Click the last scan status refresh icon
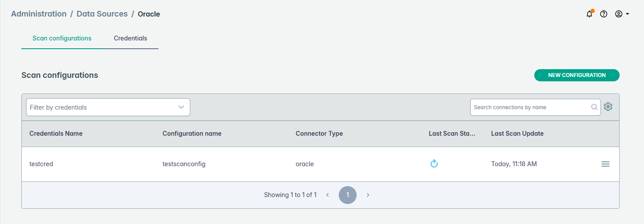The width and height of the screenshot is (644, 224). 434,164
